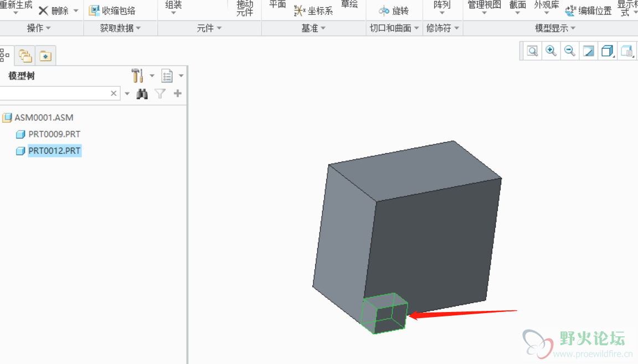
Task: Click the tree display list icon
Action: point(167,76)
